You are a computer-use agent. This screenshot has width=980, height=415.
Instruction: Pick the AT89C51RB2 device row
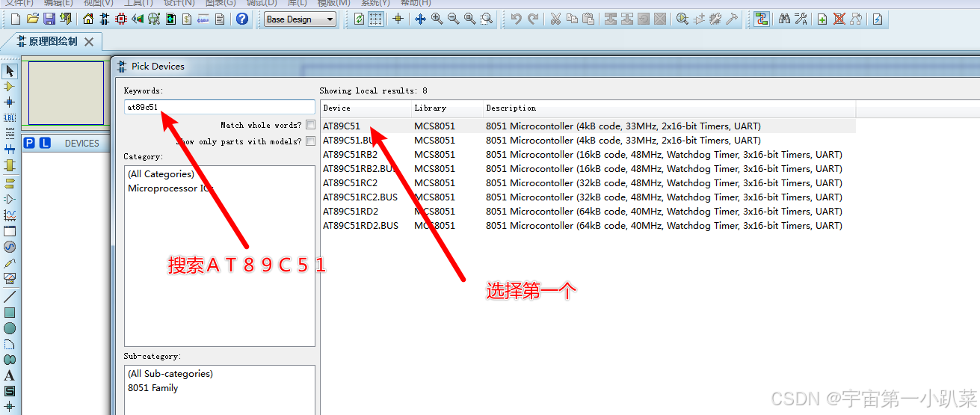click(x=588, y=155)
